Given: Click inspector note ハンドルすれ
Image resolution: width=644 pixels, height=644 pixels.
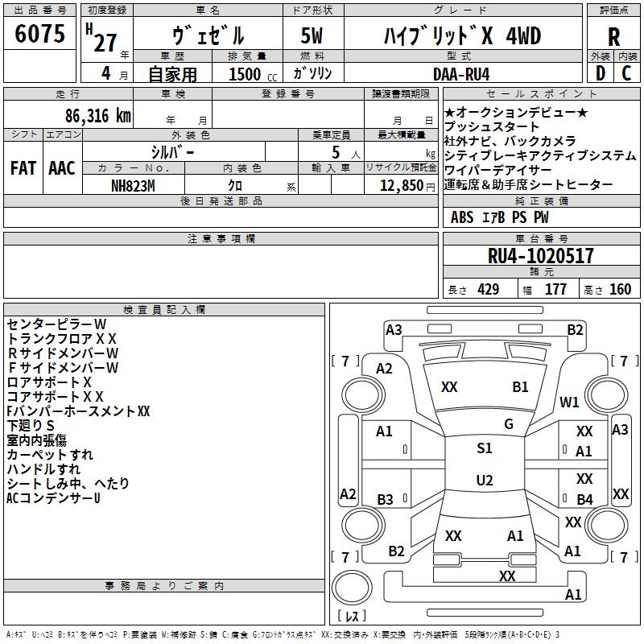Looking at the screenshot, I should [43, 469].
